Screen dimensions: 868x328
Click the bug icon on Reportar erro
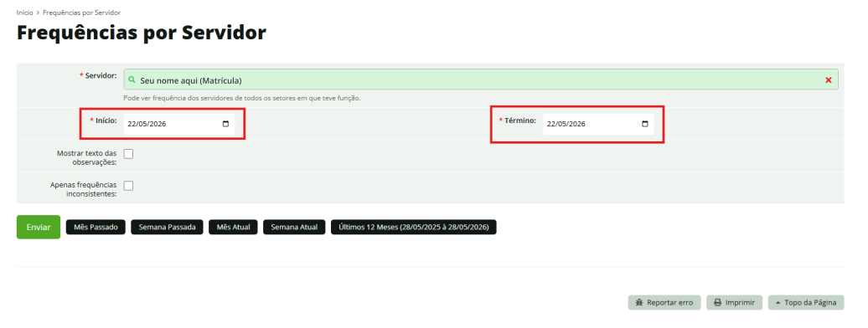click(638, 303)
